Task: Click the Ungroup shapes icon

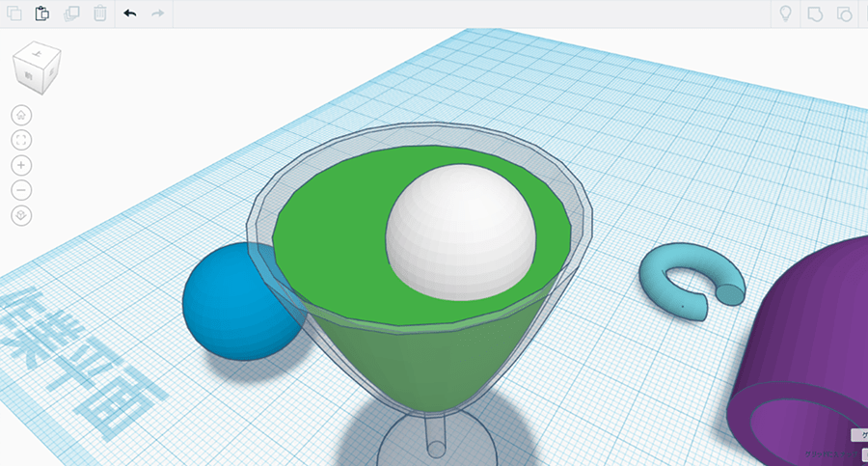Action: (x=844, y=14)
